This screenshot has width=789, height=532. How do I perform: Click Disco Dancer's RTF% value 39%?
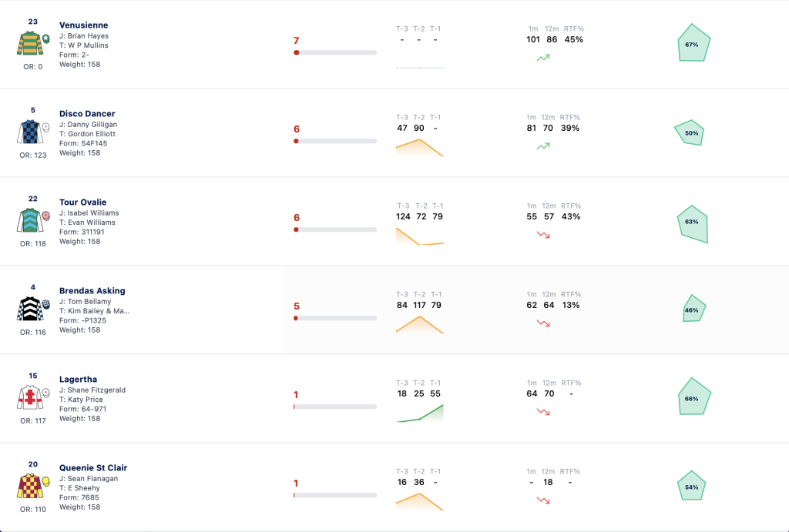[x=570, y=129]
